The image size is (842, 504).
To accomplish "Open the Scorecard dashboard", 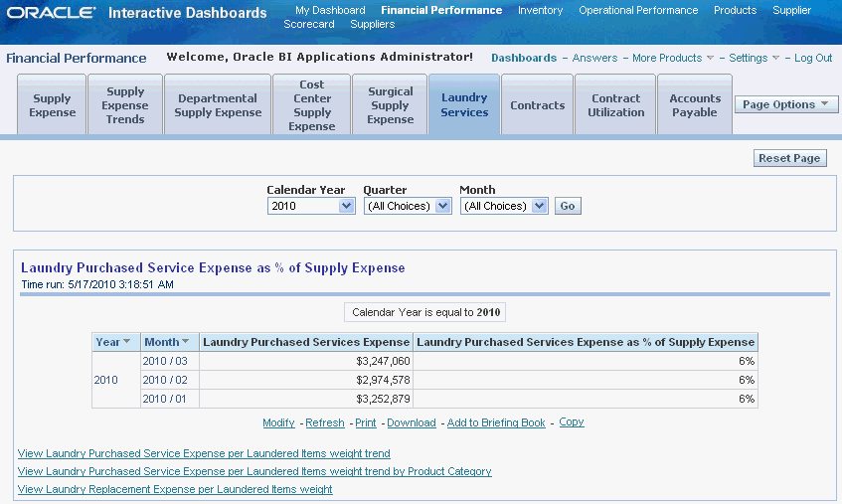I will click(309, 24).
